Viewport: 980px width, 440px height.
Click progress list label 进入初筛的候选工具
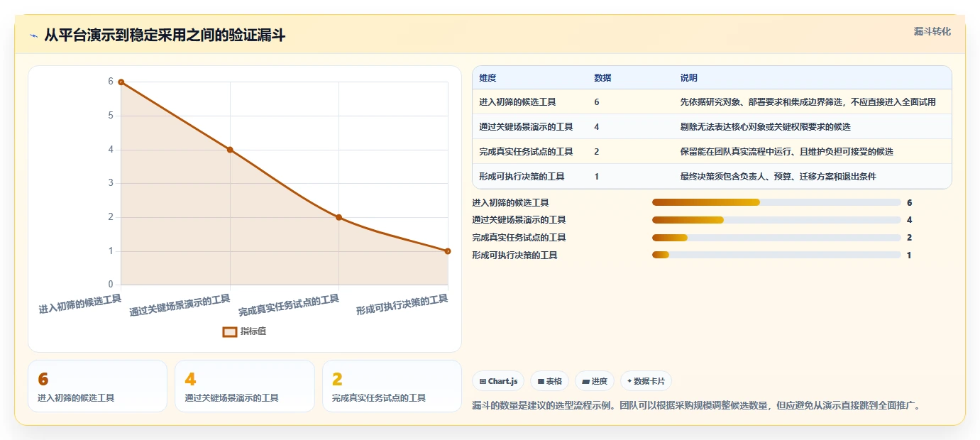coord(511,203)
